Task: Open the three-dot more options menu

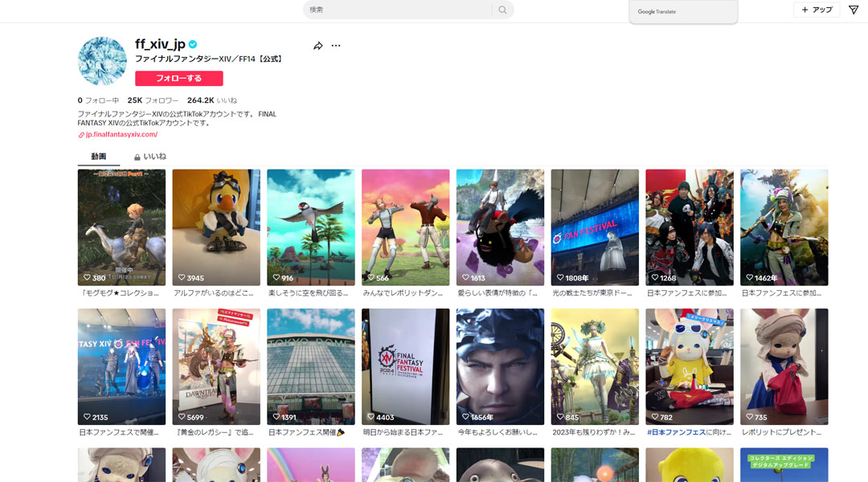Action: coord(336,46)
